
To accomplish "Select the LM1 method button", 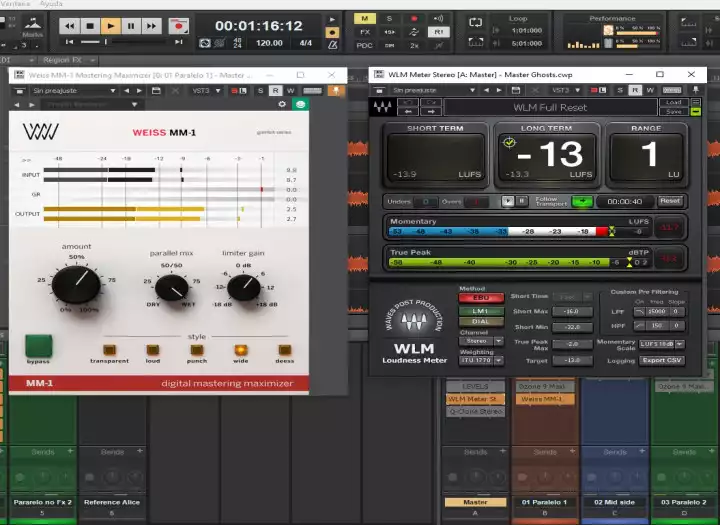I will pos(481,311).
